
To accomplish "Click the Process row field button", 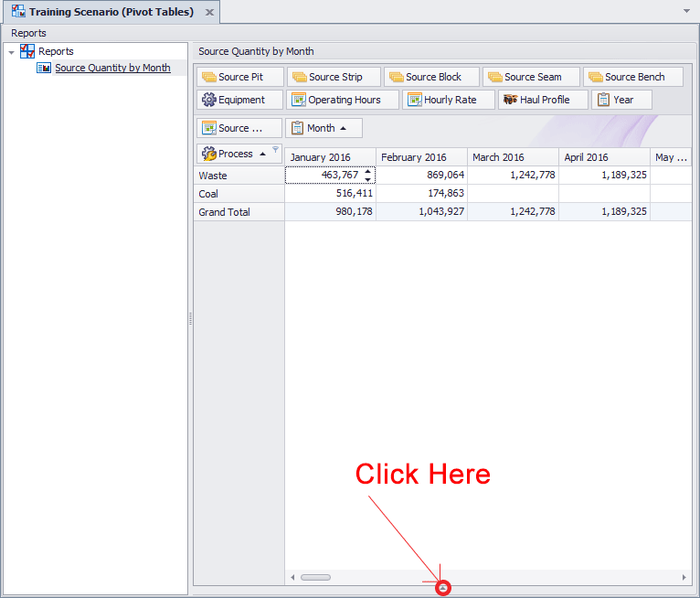I will (239, 154).
